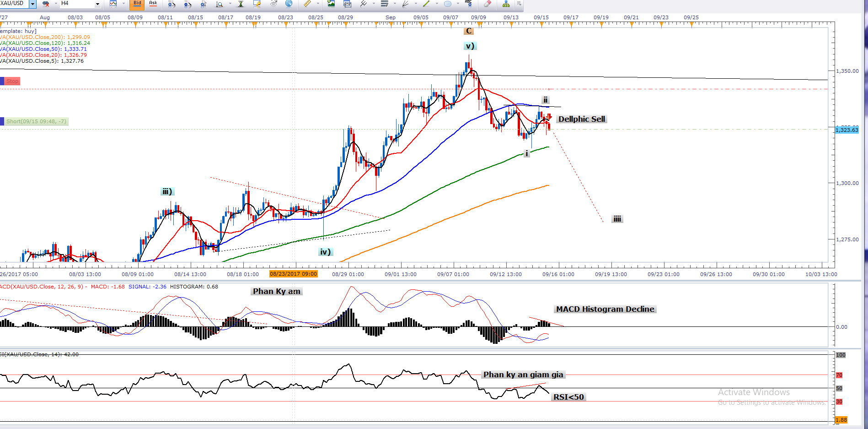Image resolution: width=868 pixels, height=429 pixels.
Task: Click the 1,323.63 current price marker
Action: [847, 130]
